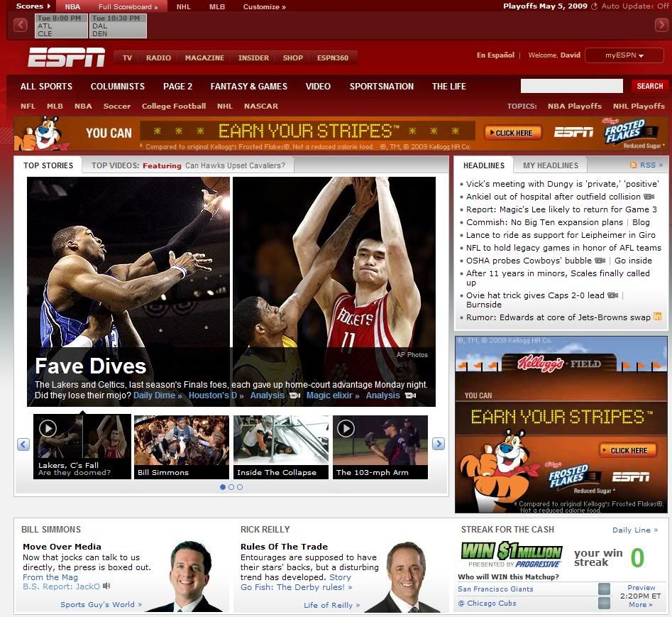Play The 103-mph Arm video
This screenshot has width=672, height=617.
[346, 428]
